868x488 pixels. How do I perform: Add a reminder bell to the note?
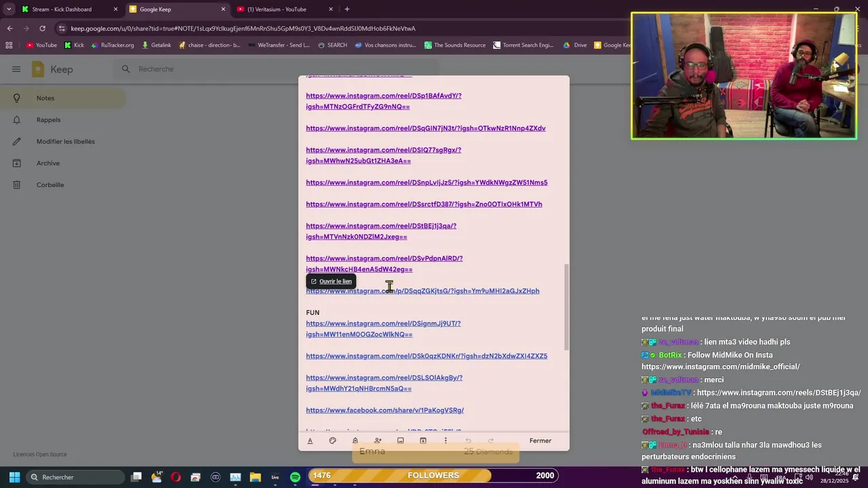coord(355,441)
